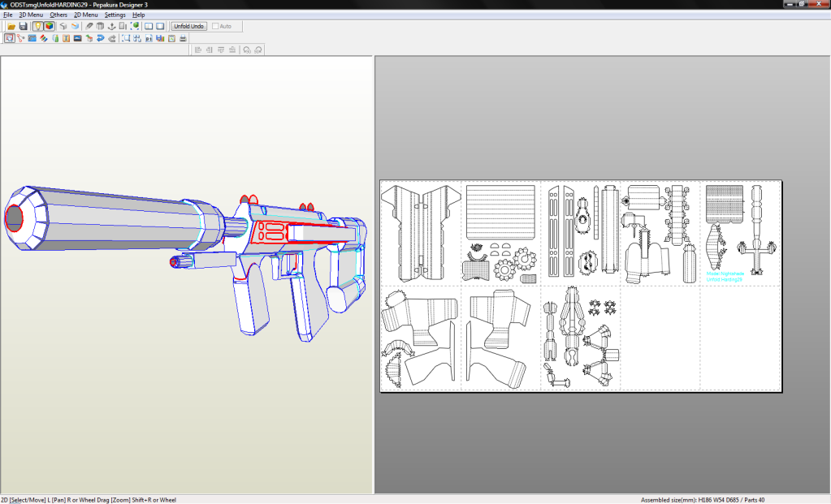The image size is (831, 504).
Task: Click the Unfold Undo button
Action: tap(188, 26)
